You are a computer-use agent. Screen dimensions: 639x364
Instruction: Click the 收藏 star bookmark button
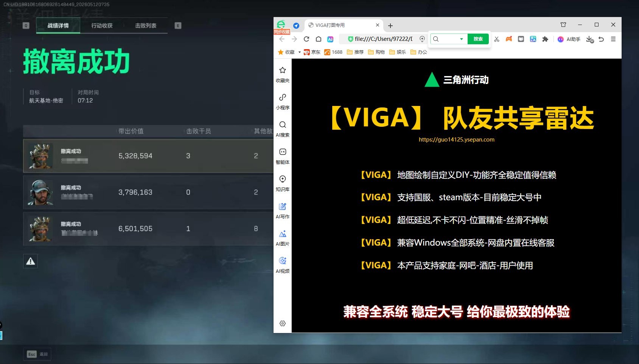[x=286, y=52]
